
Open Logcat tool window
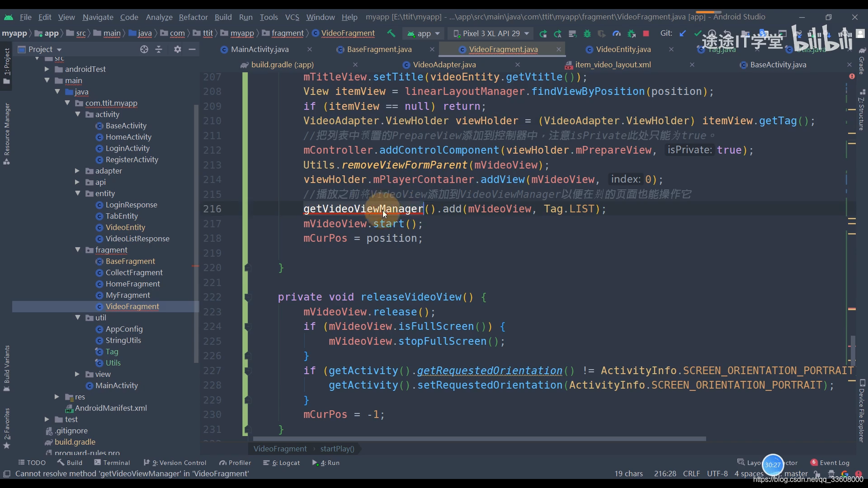click(281, 463)
